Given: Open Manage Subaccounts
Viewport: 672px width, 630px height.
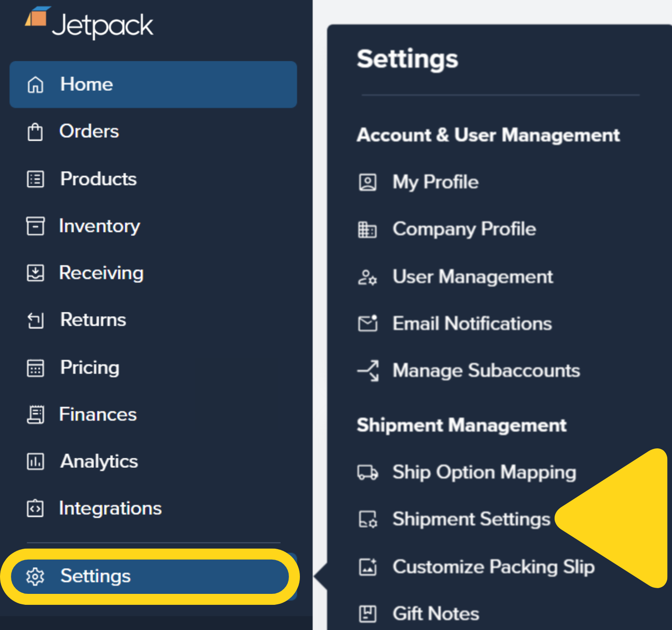Looking at the screenshot, I should [x=486, y=371].
